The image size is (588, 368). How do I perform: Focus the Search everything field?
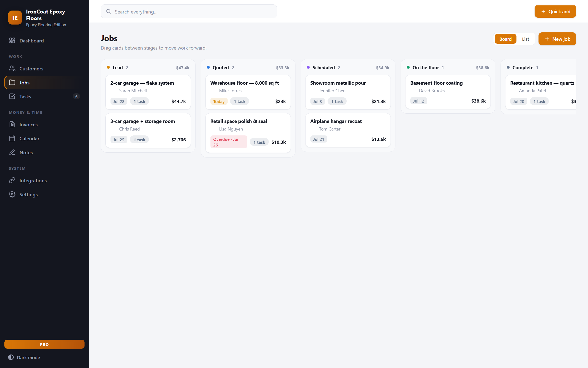[x=189, y=12]
